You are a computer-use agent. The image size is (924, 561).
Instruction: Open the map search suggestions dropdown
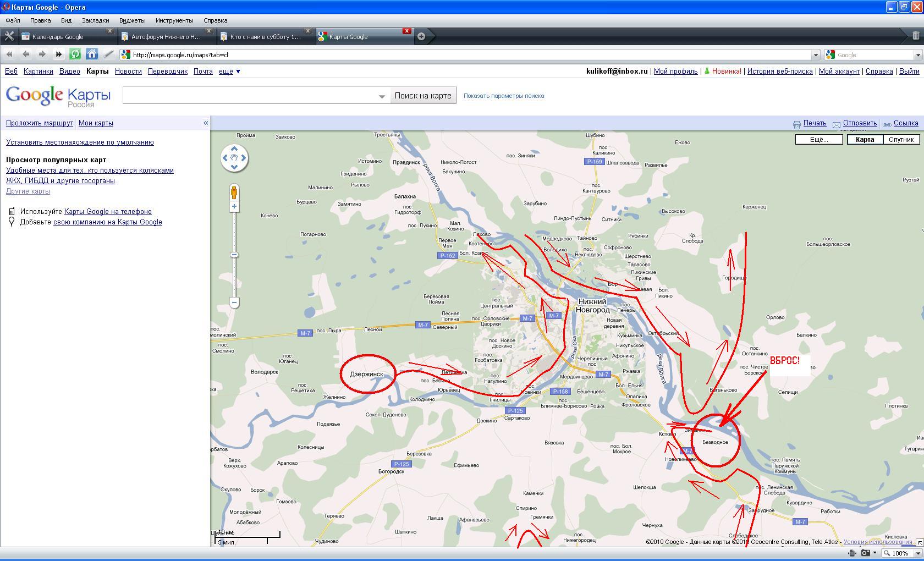[x=382, y=96]
